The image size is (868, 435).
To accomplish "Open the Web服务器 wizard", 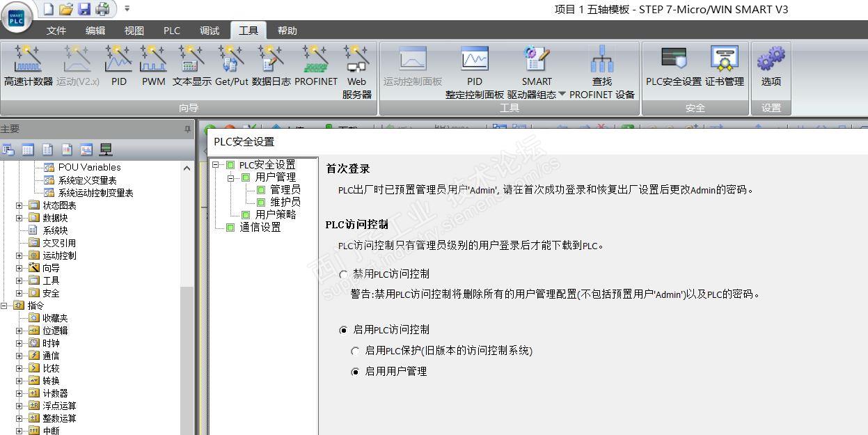I will (356, 73).
